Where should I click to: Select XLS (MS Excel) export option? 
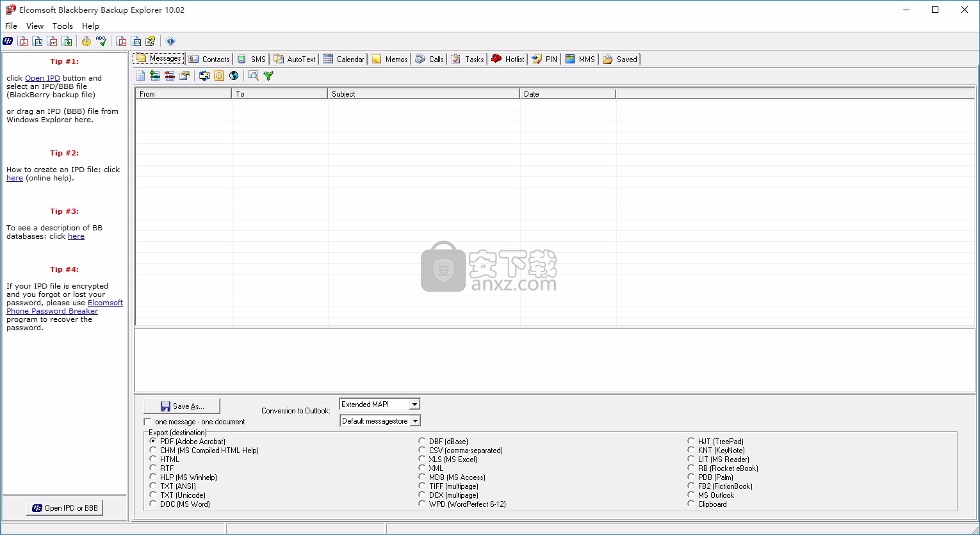coord(422,459)
